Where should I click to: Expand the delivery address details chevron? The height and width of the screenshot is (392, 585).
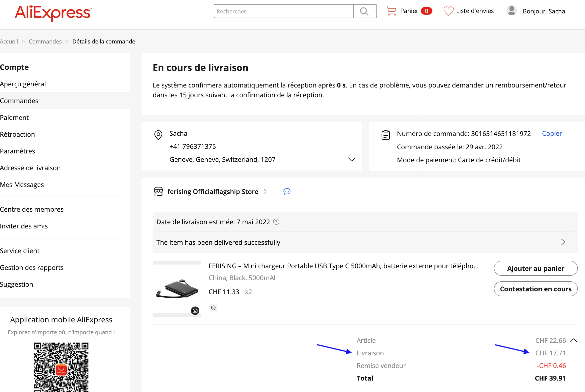[x=352, y=160]
